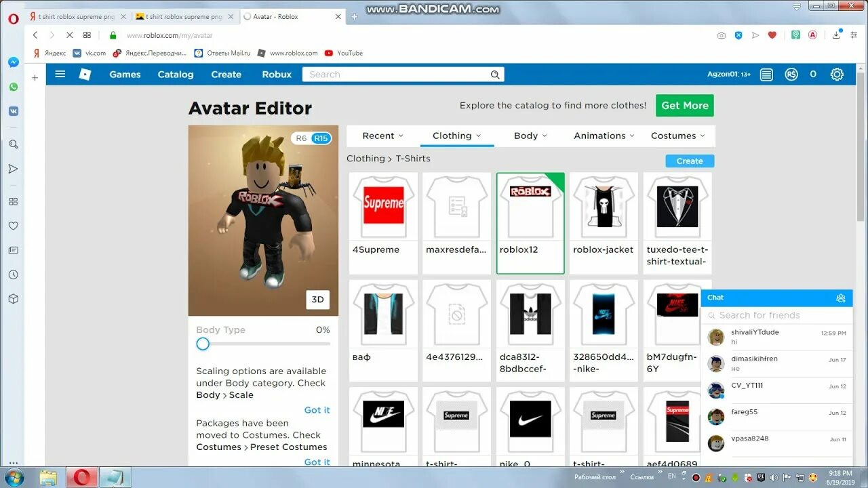Screen dimensions: 868x488
Task: Open chat settings gear icon
Action: pyautogui.click(x=841, y=298)
